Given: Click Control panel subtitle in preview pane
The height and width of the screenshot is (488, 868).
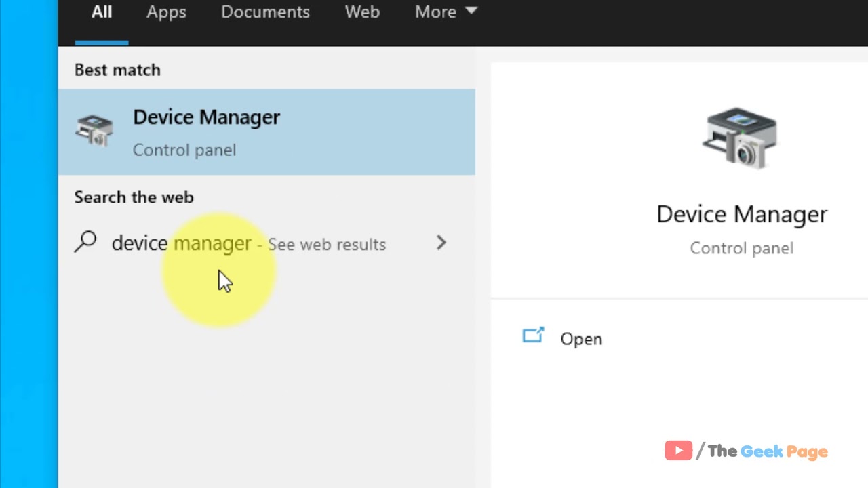Looking at the screenshot, I should [741, 248].
